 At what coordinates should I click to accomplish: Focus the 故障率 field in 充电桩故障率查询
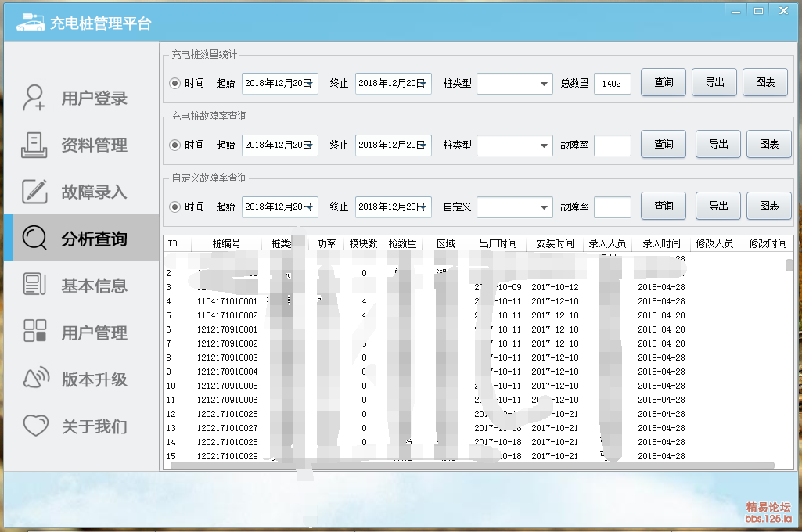[612, 146]
